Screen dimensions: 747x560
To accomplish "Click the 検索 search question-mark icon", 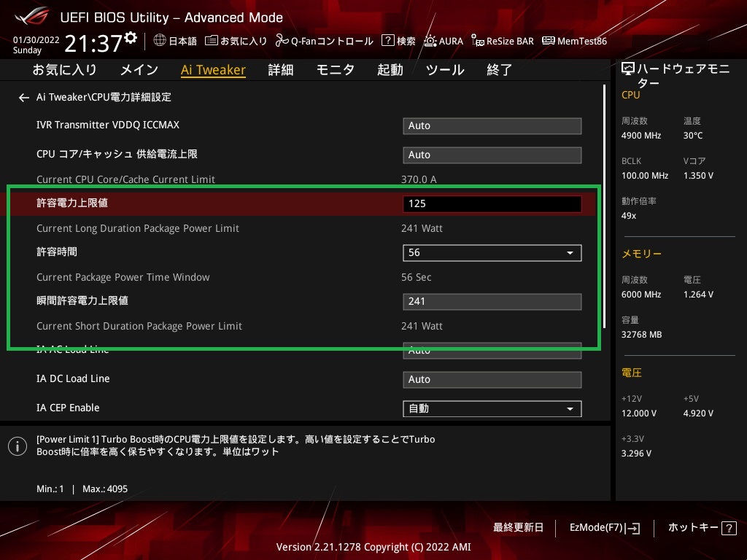I will click(x=388, y=41).
